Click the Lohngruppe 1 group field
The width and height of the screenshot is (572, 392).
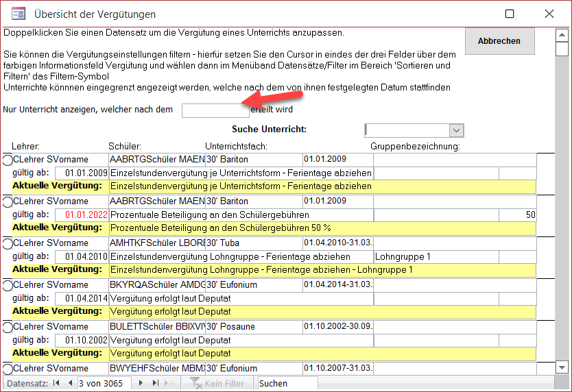[435, 256]
